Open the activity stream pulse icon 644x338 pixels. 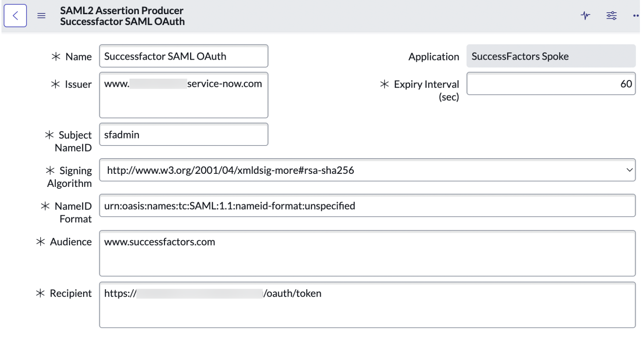(585, 16)
